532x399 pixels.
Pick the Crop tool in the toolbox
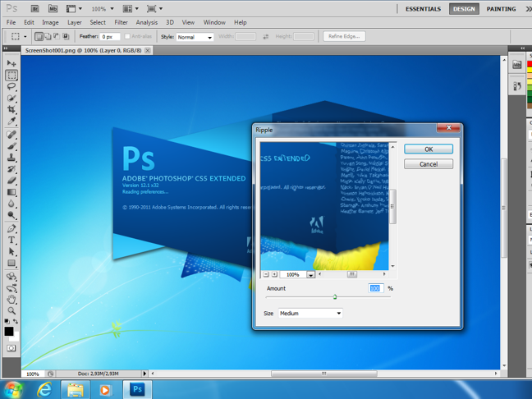tap(11, 110)
